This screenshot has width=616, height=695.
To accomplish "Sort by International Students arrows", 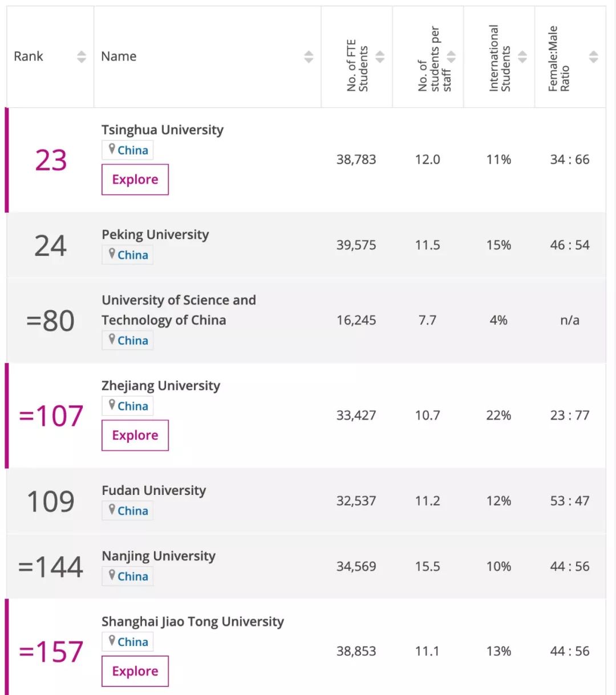I will click(x=522, y=56).
